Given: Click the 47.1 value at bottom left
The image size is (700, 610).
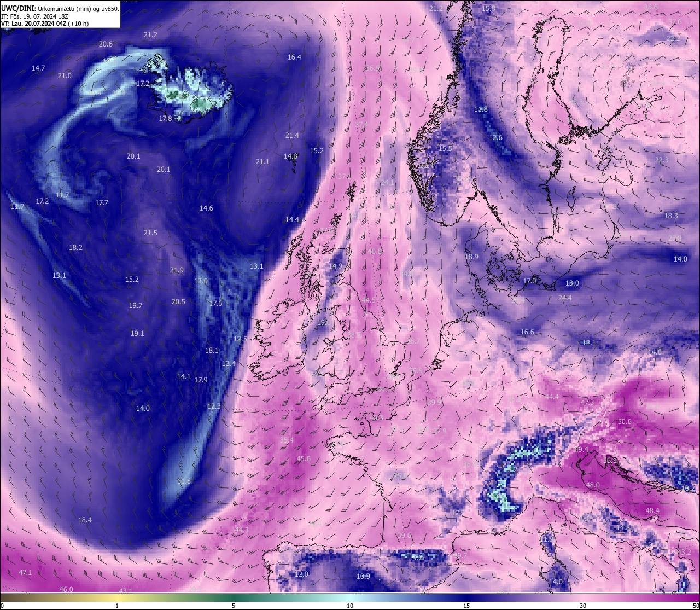Looking at the screenshot, I should pos(25,573).
